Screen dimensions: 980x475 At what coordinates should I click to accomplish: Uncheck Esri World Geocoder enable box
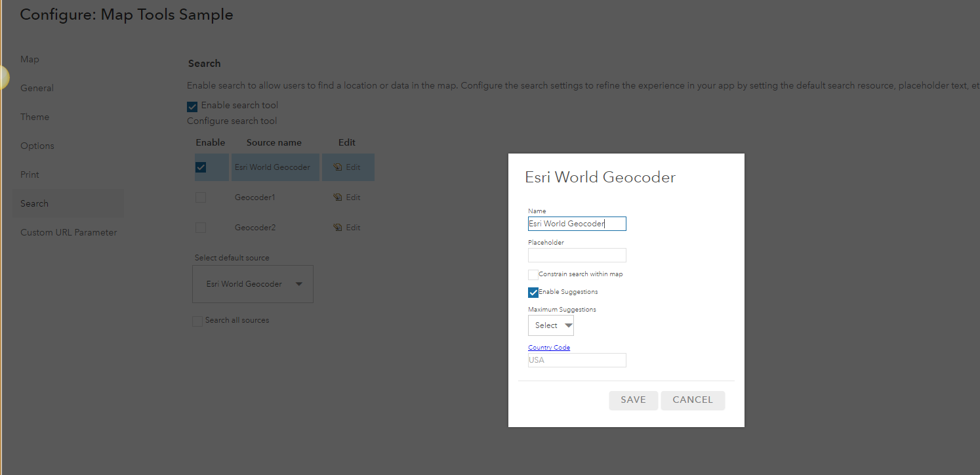pos(201,167)
